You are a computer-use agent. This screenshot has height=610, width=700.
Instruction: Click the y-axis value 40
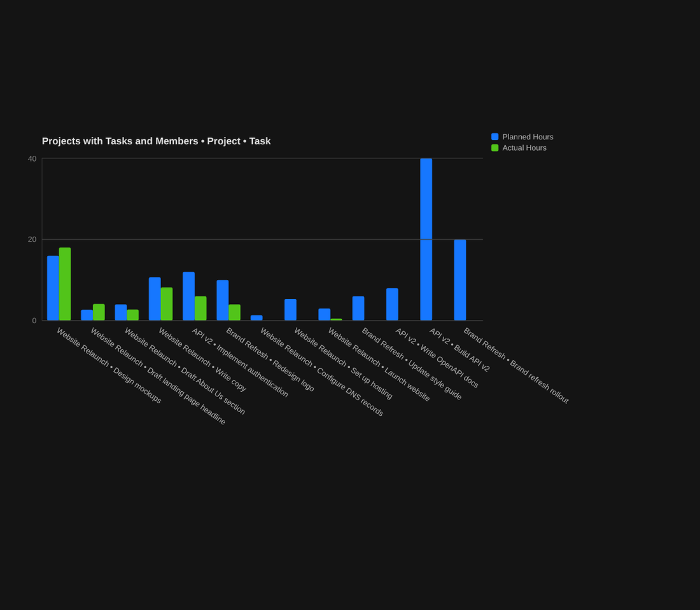(32, 159)
